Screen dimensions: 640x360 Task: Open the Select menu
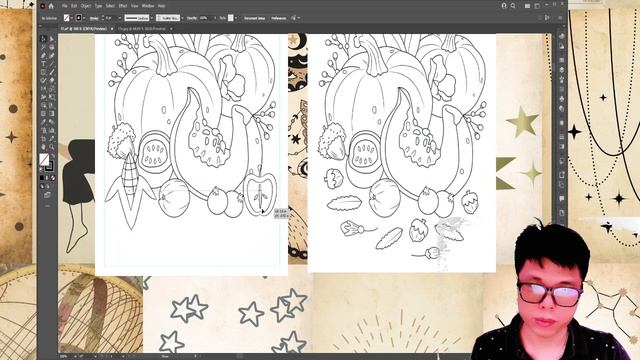(110, 6)
